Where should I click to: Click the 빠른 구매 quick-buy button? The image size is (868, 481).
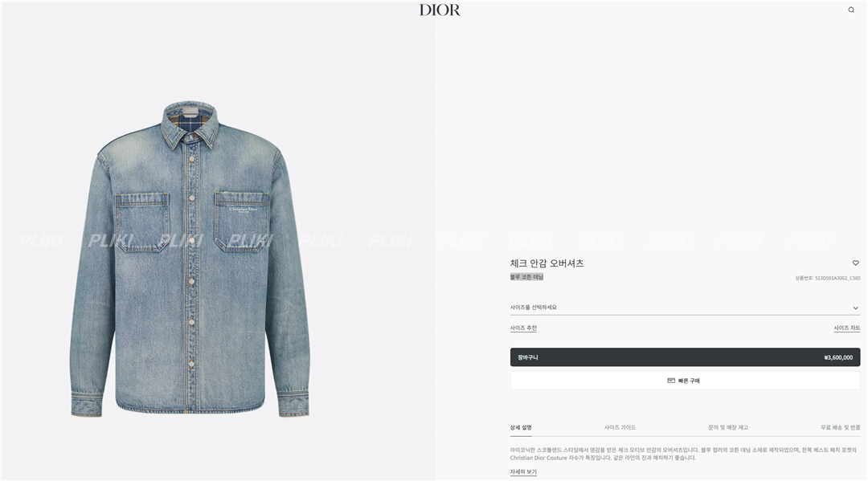coord(685,381)
